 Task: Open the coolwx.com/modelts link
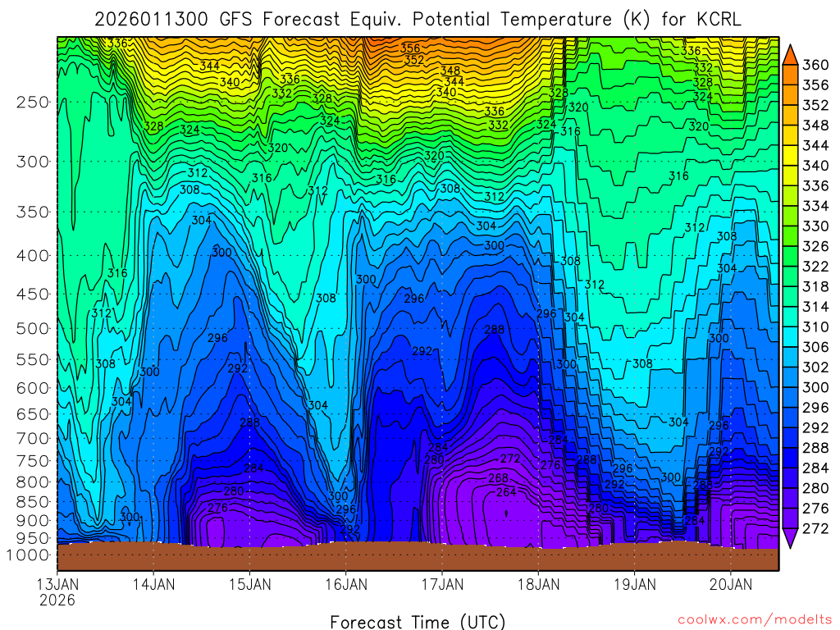[755, 620]
